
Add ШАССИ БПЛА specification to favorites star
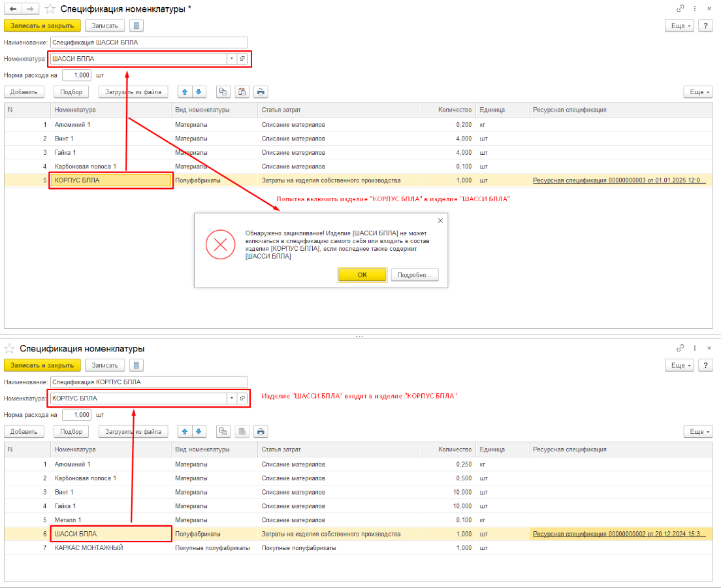[50, 9]
